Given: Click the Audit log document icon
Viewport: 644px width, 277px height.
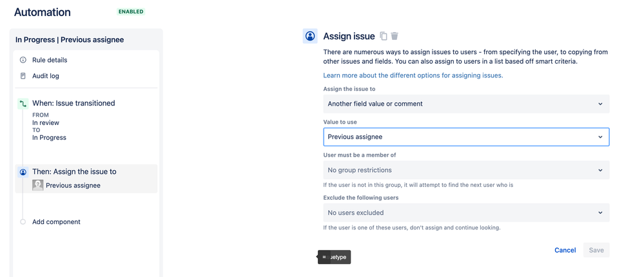Looking at the screenshot, I should [x=23, y=76].
